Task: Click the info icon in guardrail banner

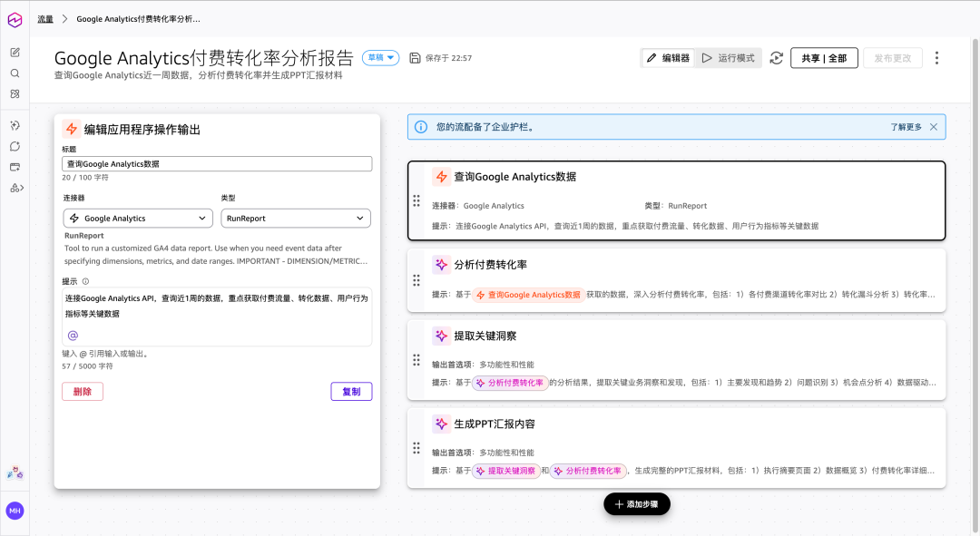Action: [x=421, y=127]
